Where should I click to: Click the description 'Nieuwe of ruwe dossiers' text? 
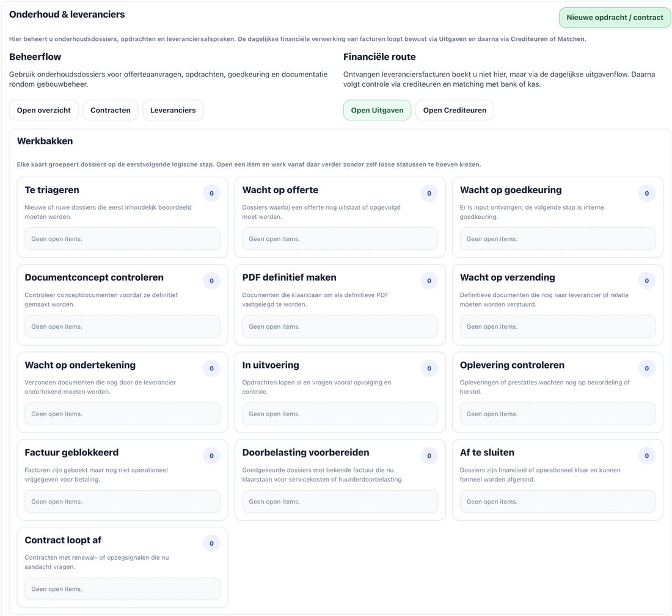(x=108, y=212)
